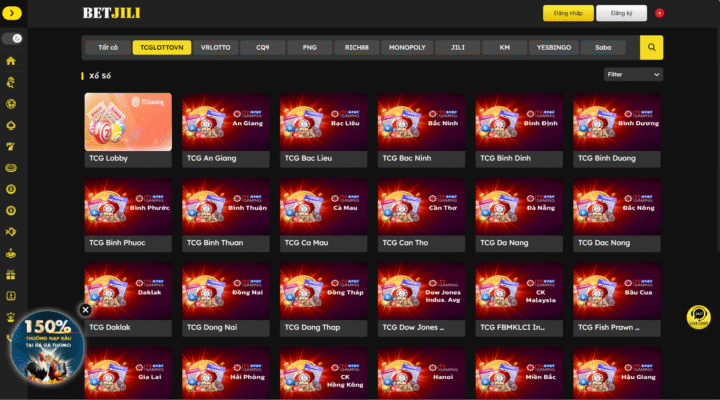Expand the sidebar with the yellow arrow button

(11, 13)
